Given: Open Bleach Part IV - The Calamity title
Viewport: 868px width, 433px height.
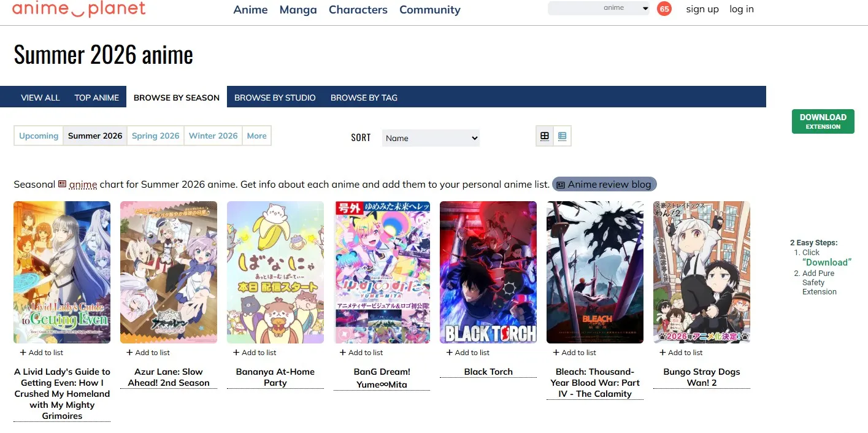Looking at the screenshot, I should (595, 383).
